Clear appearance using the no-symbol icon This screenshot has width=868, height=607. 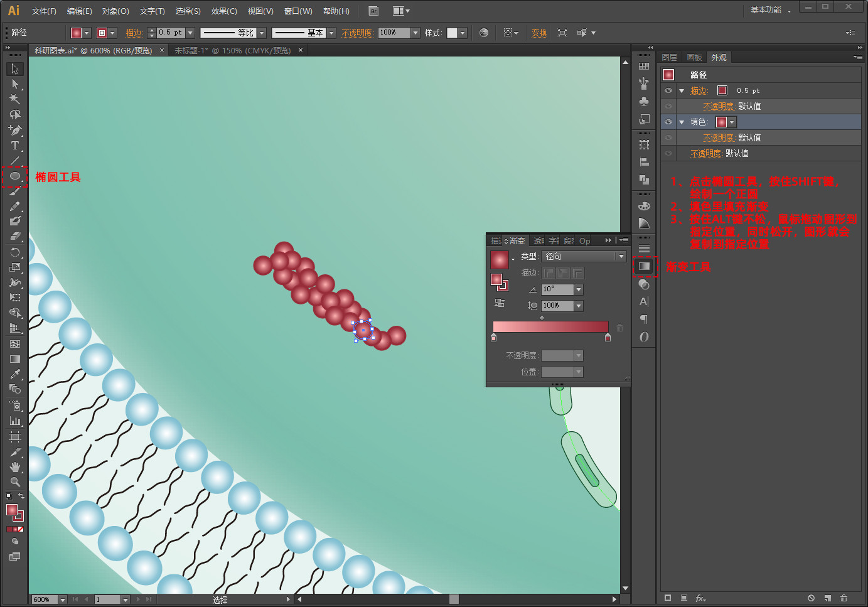click(x=811, y=598)
